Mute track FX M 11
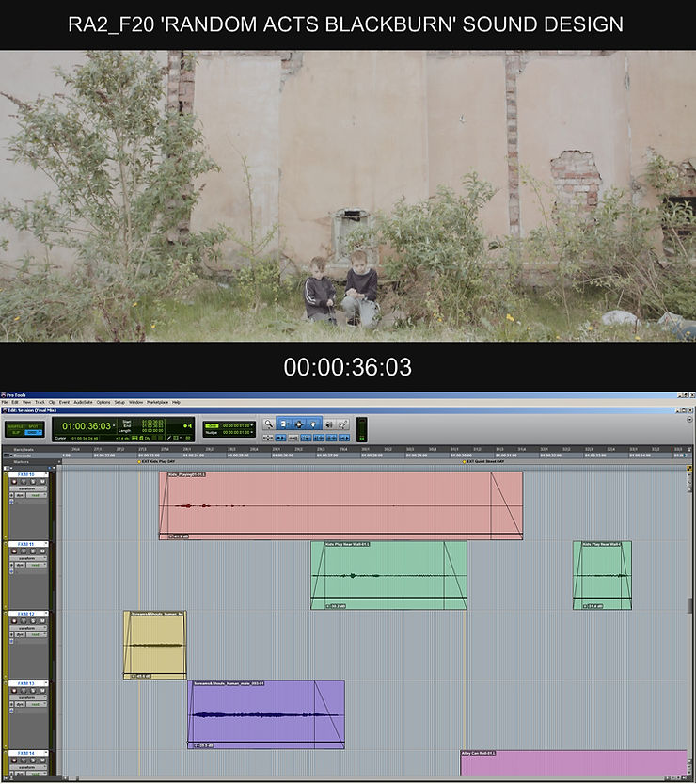Screen dimensions: 696x784 [42, 551]
